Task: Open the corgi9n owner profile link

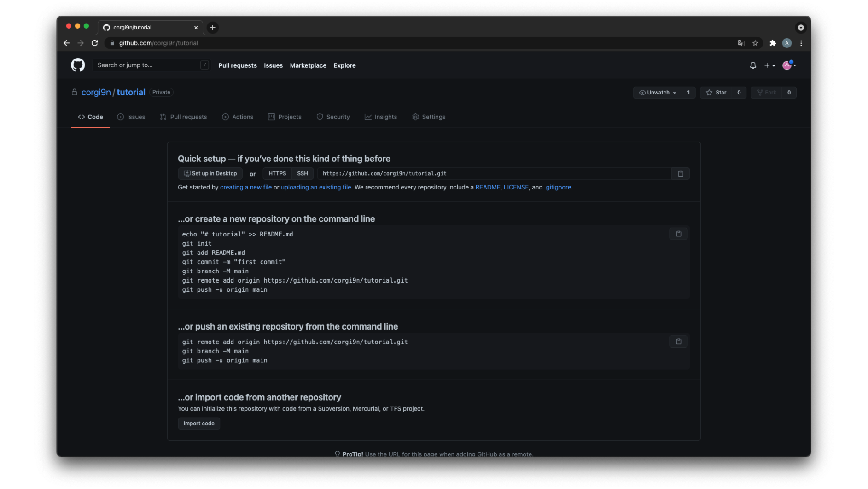Action: (x=96, y=92)
